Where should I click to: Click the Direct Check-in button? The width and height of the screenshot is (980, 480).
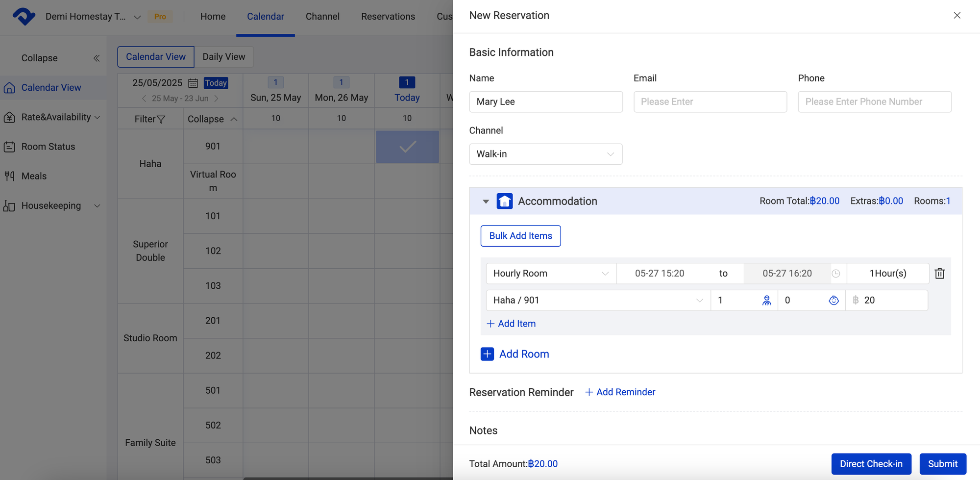point(871,463)
